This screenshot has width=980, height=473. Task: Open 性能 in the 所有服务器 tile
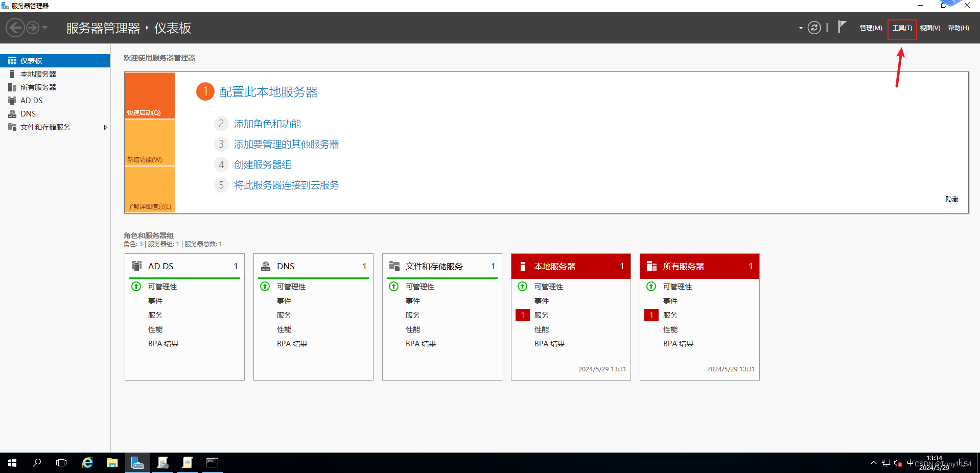[x=670, y=329]
